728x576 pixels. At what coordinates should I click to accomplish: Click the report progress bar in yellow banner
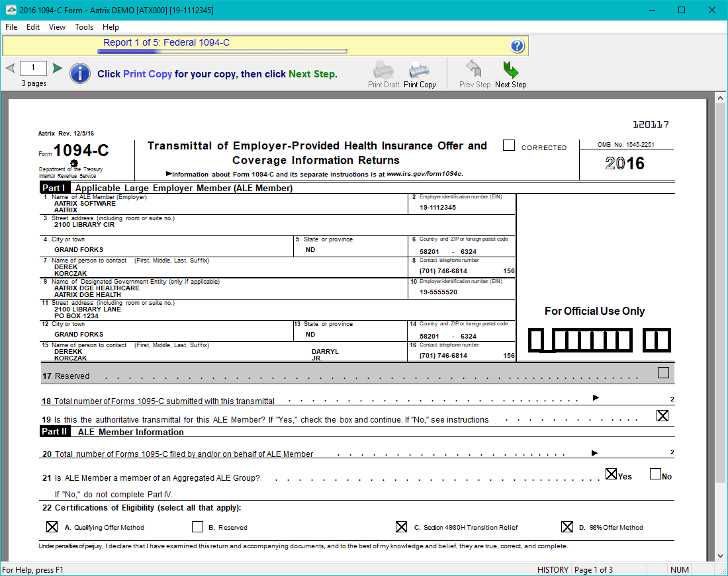223,51
